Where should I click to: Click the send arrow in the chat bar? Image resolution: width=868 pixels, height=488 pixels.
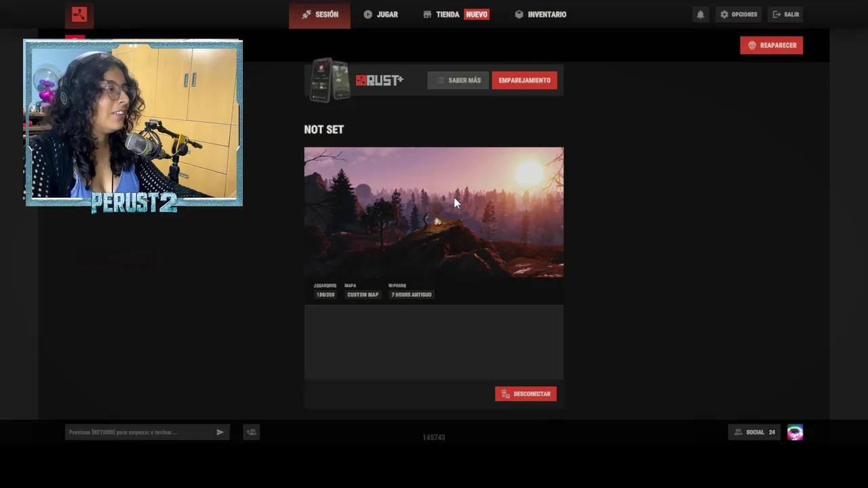point(220,432)
